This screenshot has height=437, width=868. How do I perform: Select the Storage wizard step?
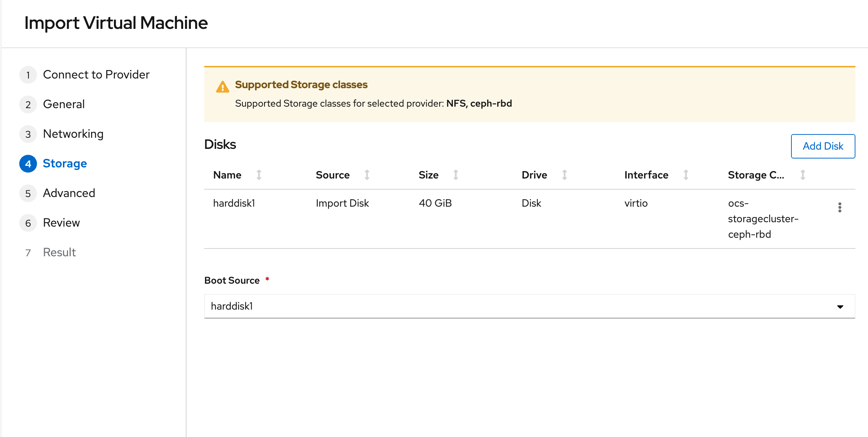pyautogui.click(x=65, y=163)
